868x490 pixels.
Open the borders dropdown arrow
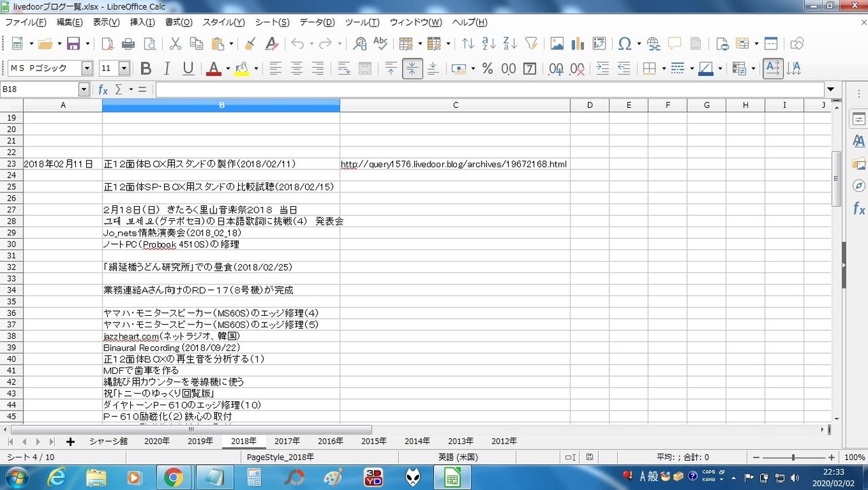pos(663,68)
